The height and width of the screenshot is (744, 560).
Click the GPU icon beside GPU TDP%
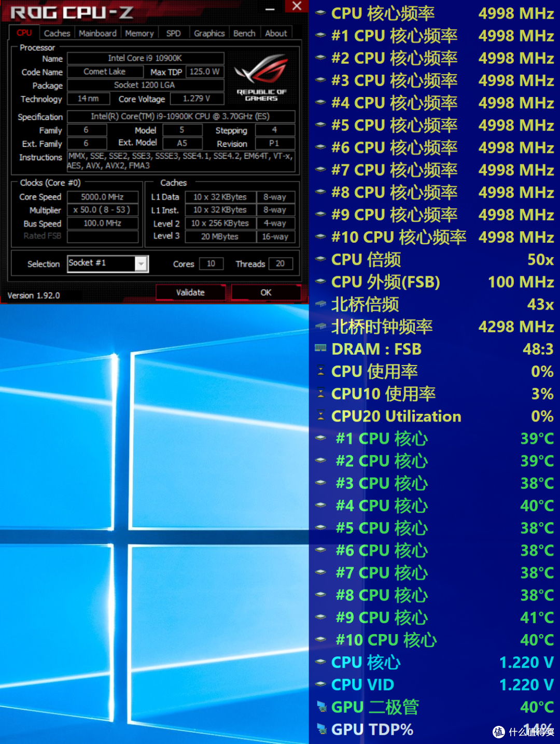click(x=321, y=728)
